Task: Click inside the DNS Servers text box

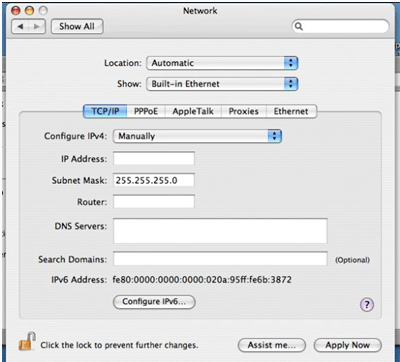Action: coord(220,231)
